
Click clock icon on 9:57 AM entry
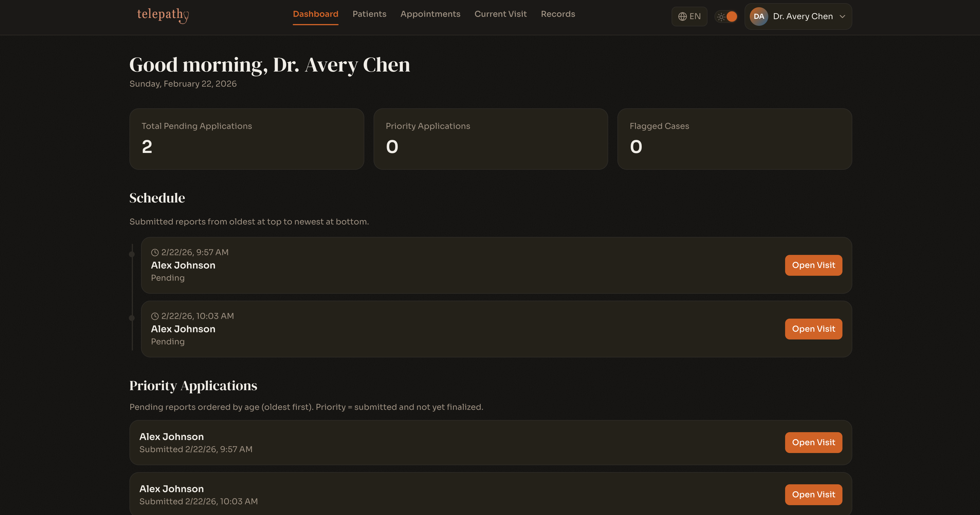click(x=155, y=252)
